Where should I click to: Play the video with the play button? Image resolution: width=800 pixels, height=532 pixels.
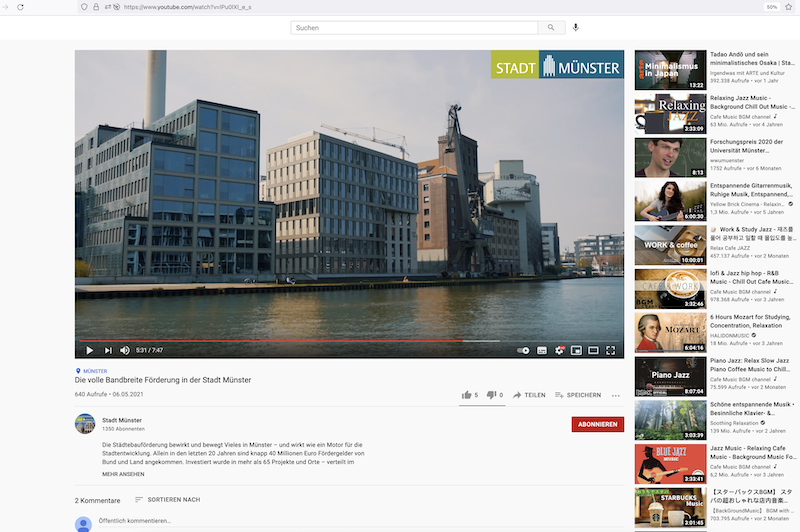(89, 350)
